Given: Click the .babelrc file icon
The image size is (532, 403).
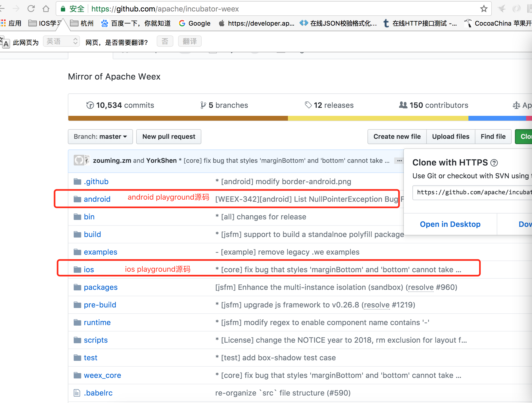Looking at the screenshot, I should (77, 393).
